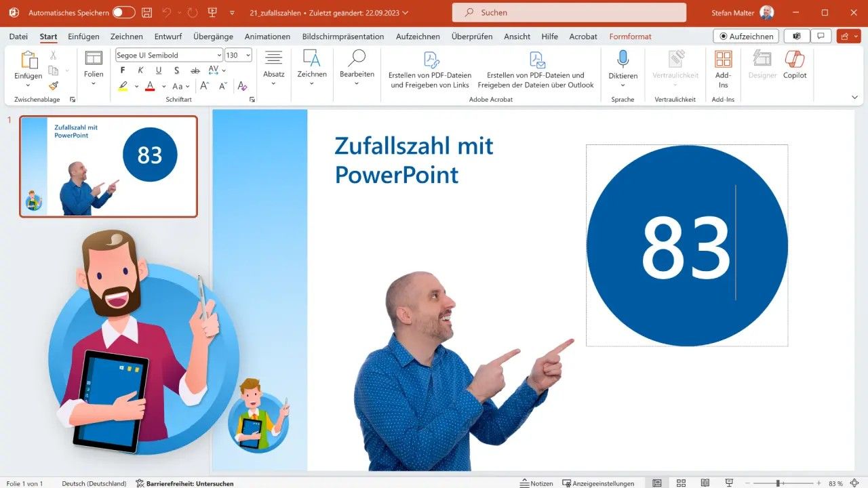This screenshot has width=868, height=488.
Task: Click the clear formatting icon
Action: (x=242, y=86)
